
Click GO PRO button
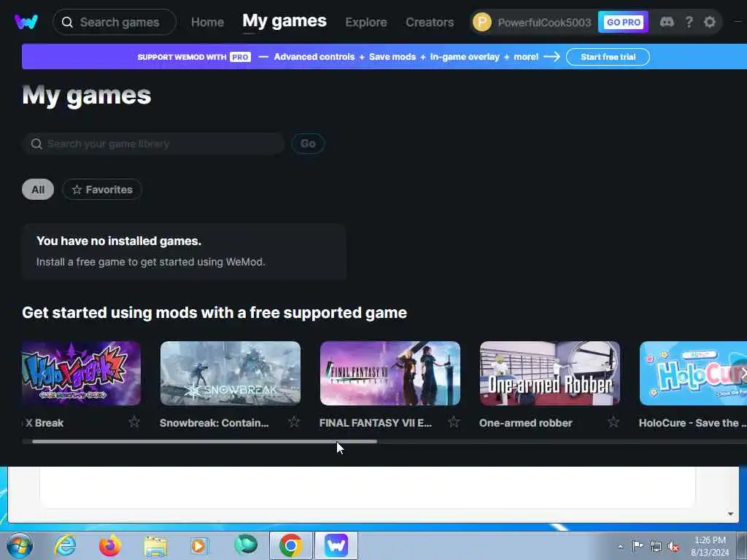pyautogui.click(x=623, y=22)
